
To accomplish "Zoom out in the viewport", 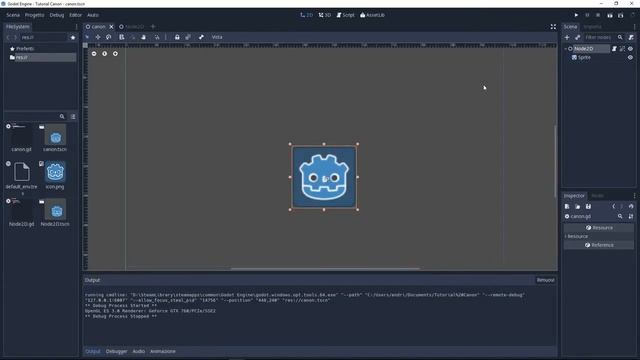I will (x=94, y=53).
